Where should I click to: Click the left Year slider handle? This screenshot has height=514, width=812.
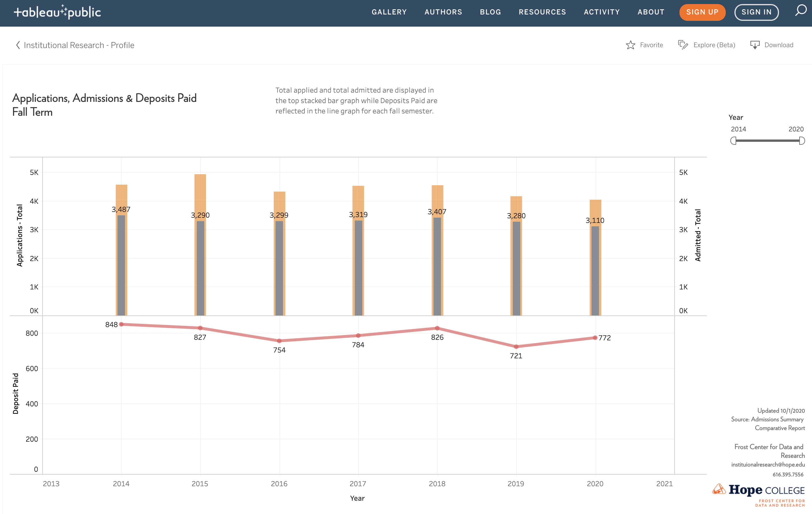tap(733, 141)
